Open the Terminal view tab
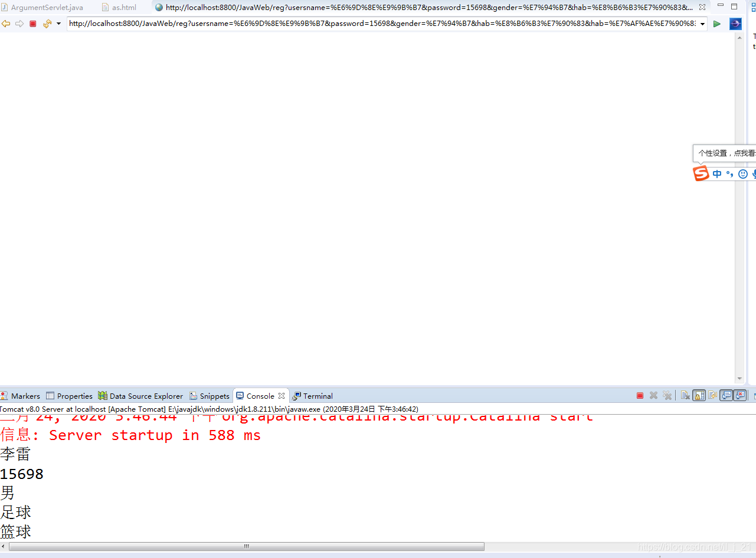Viewport: 756px width, 558px height. pyautogui.click(x=313, y=396)
